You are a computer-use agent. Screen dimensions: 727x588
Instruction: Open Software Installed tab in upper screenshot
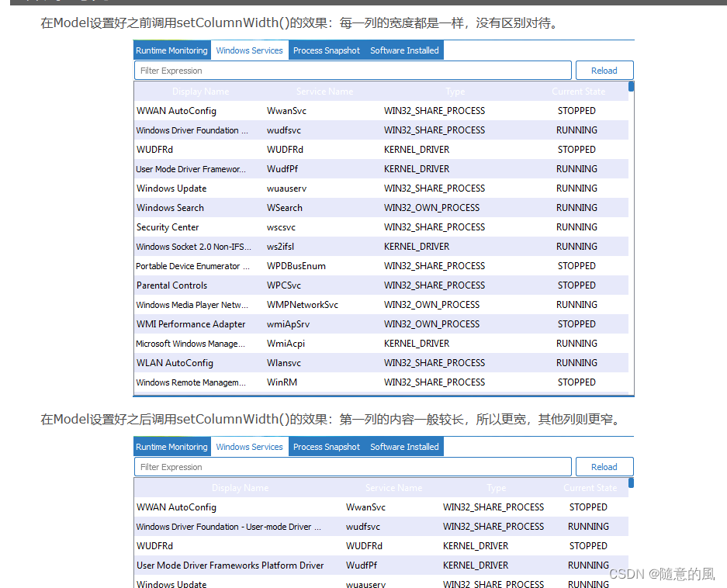[404, 50]
